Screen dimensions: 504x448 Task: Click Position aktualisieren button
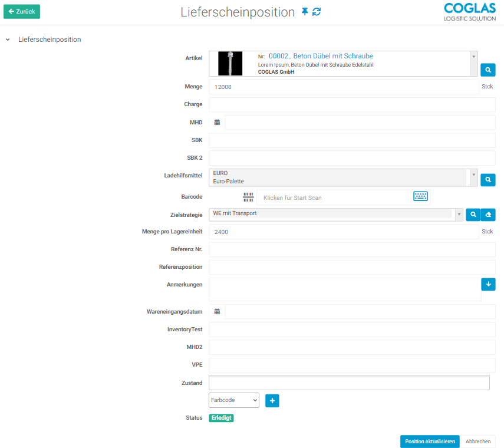pyautogui.click(x=430, y=442)
